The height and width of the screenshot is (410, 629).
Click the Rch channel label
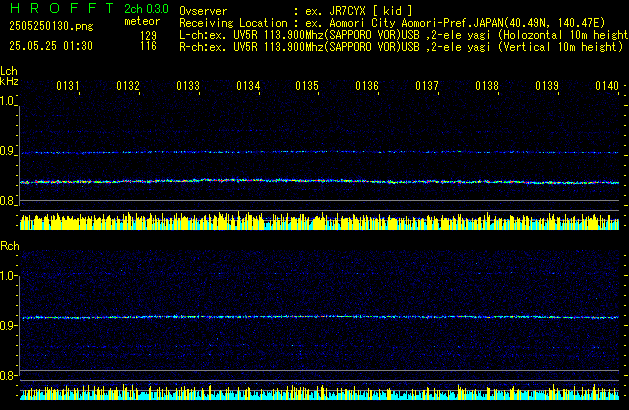click(x=10, y=246)
